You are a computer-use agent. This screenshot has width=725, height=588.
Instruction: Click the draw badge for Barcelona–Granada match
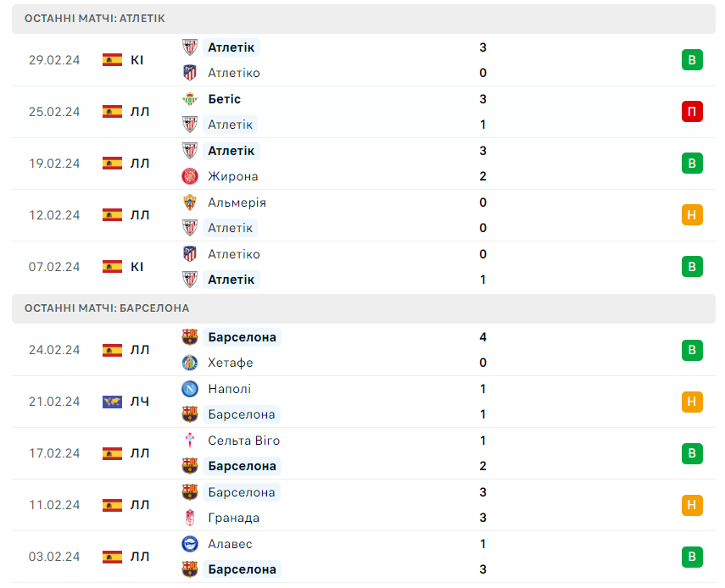coord(692,505)
